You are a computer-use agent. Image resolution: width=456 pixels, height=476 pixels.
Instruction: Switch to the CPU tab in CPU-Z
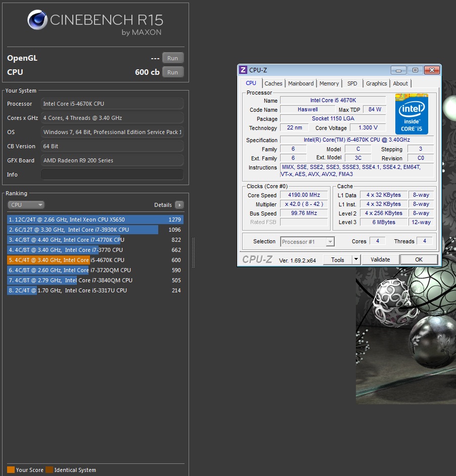251,83
